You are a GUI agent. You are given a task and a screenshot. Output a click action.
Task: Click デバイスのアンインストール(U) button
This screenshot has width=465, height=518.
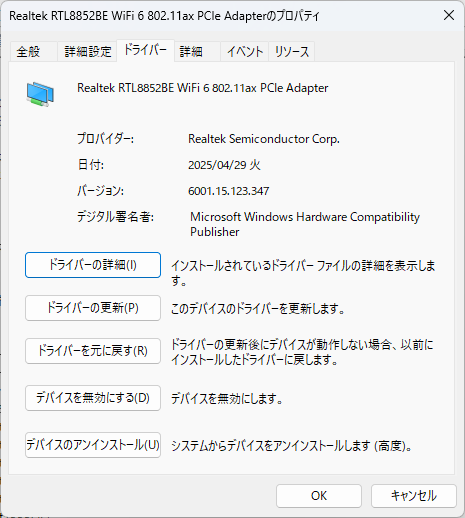coord(93,445)
